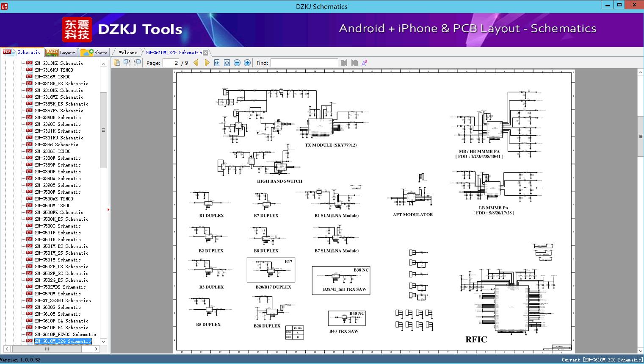Click PDF icon beside SM-G530T Schematic
Screen dimensions: 644x364
[x=29, y=225]
